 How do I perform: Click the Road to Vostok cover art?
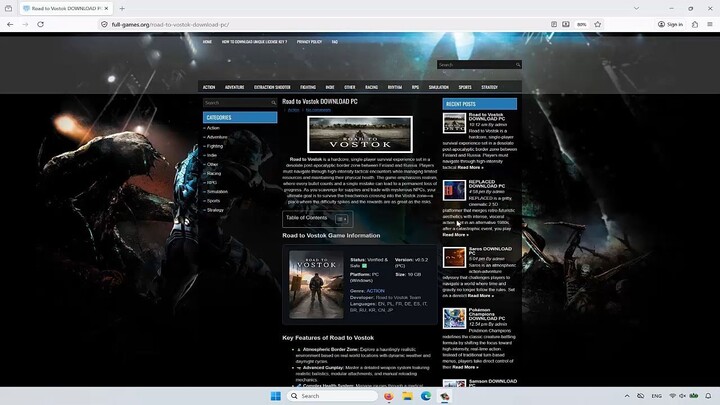[316, 284]
